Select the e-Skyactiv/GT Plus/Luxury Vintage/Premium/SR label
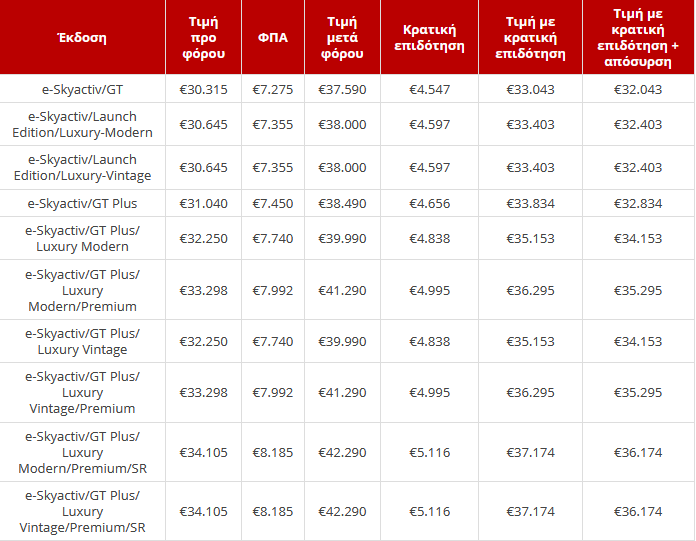The image size is (696, 541). (82, 511)
